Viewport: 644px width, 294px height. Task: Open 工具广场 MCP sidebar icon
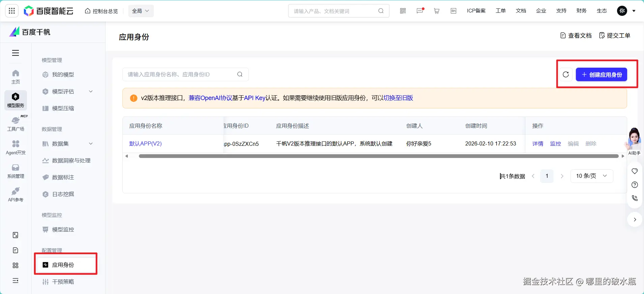pyautogui.click(x=16, y=124)
